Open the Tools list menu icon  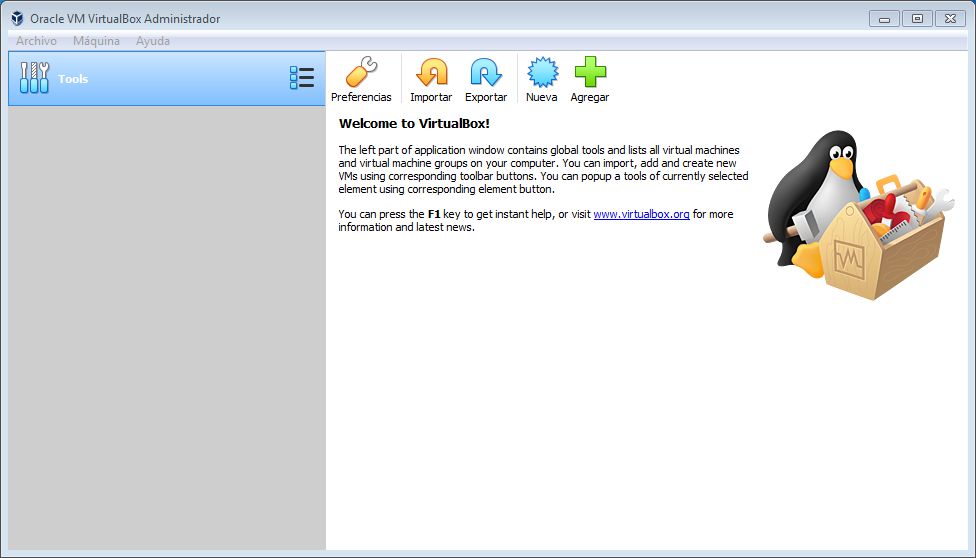coord(301,78)
